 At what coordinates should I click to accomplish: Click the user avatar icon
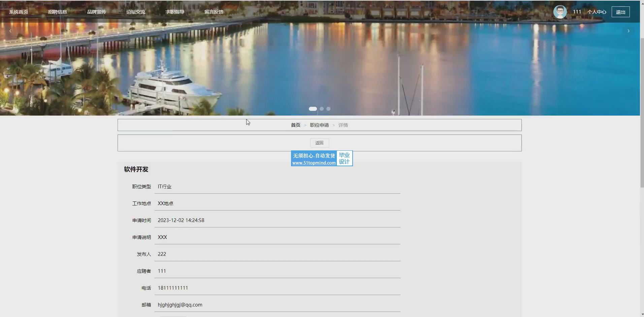560,12
